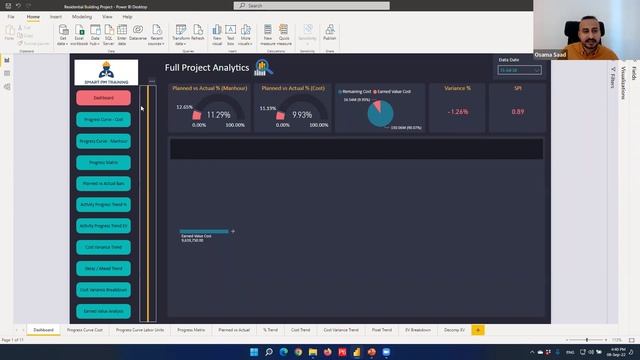
Task: Open Transform data editor
Action: [180, 35]
